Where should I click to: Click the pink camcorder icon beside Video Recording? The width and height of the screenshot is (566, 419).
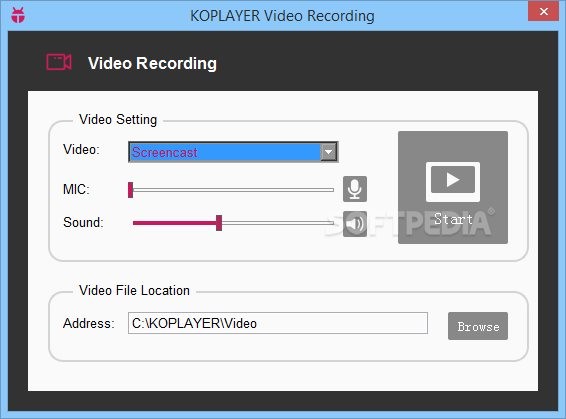point(59,62)
